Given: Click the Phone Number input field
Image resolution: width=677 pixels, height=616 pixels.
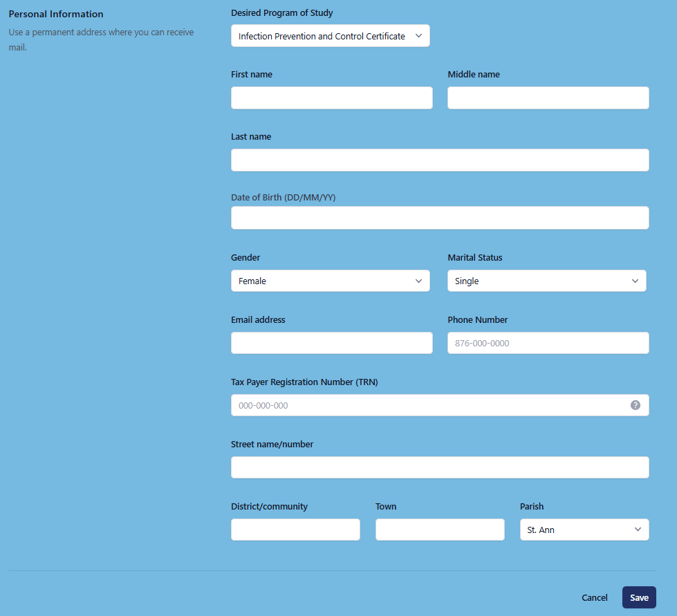Looking at the screenshot, I should click(x=548, y=343).
